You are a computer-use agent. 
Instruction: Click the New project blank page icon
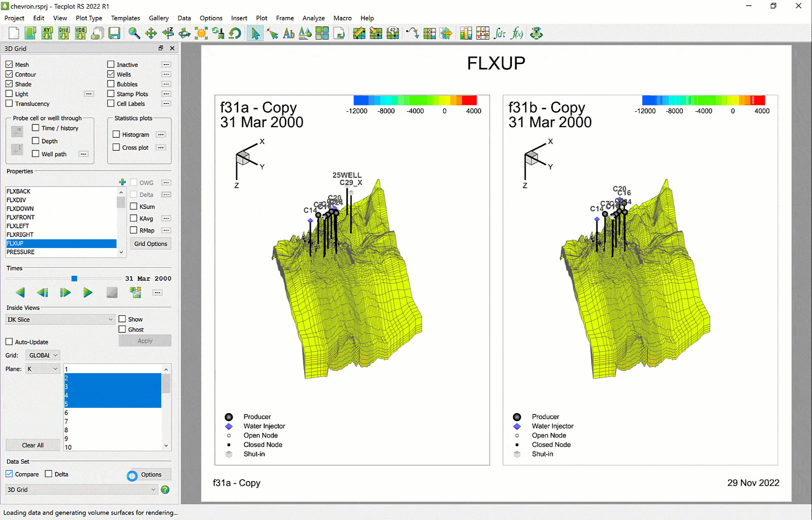13,33
